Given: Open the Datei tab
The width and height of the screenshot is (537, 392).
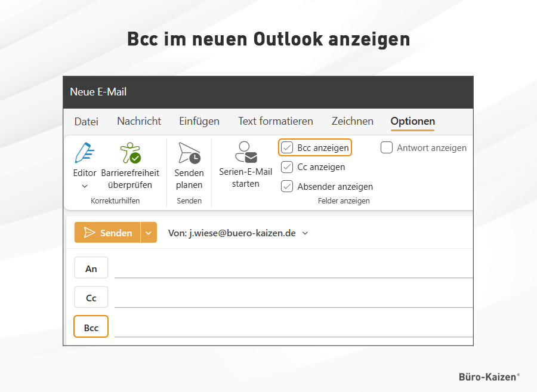Looking at the screenshot, I should coord(86,122).
